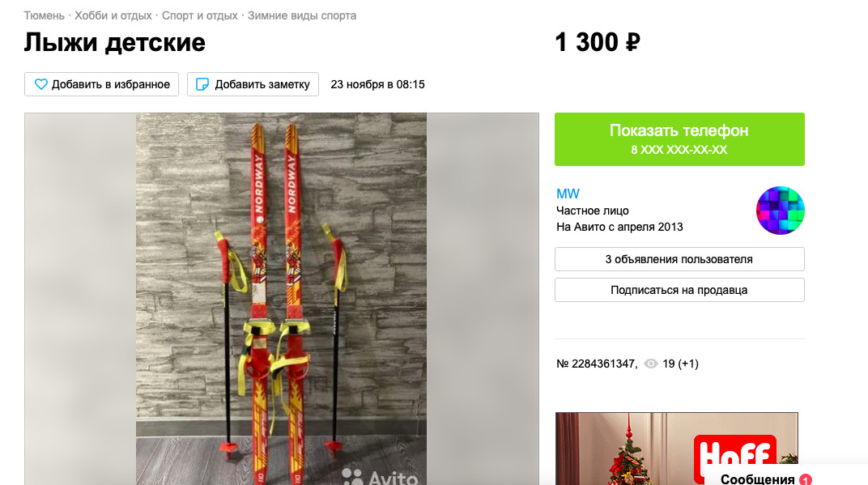Click the note icon beside Добавить заметку
868x485 pixels.
point(202,84)
